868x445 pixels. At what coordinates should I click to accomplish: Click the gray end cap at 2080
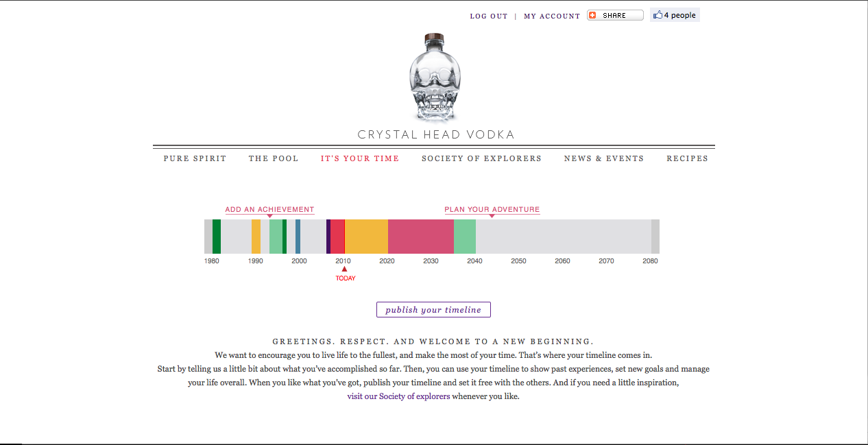655,237
